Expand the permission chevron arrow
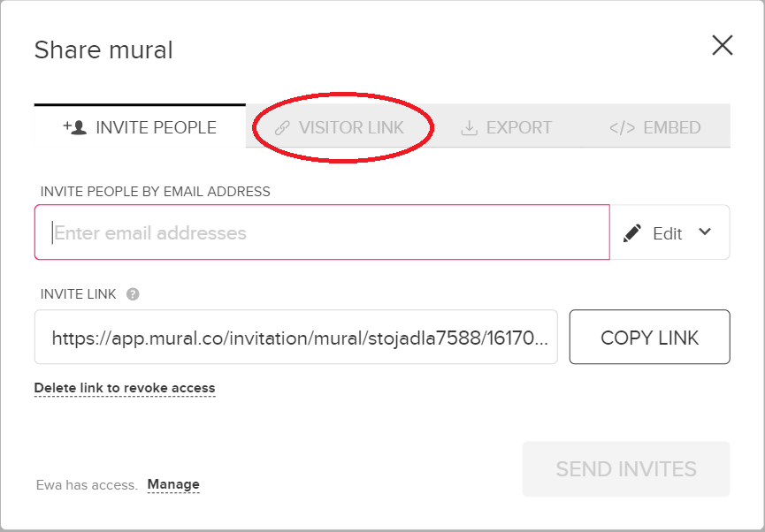 coord(705,232)
